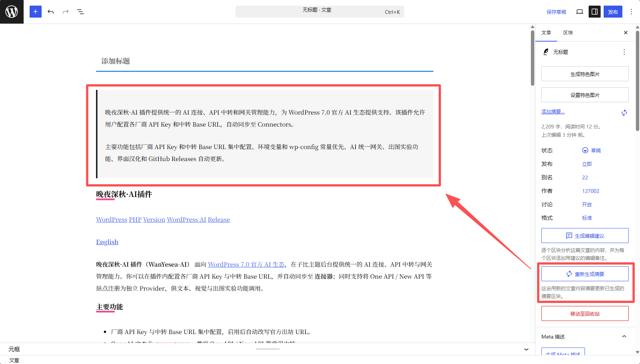The image size is (640, 364).
Task: Open the 立即 publish date picker
Action: [587, 164]
